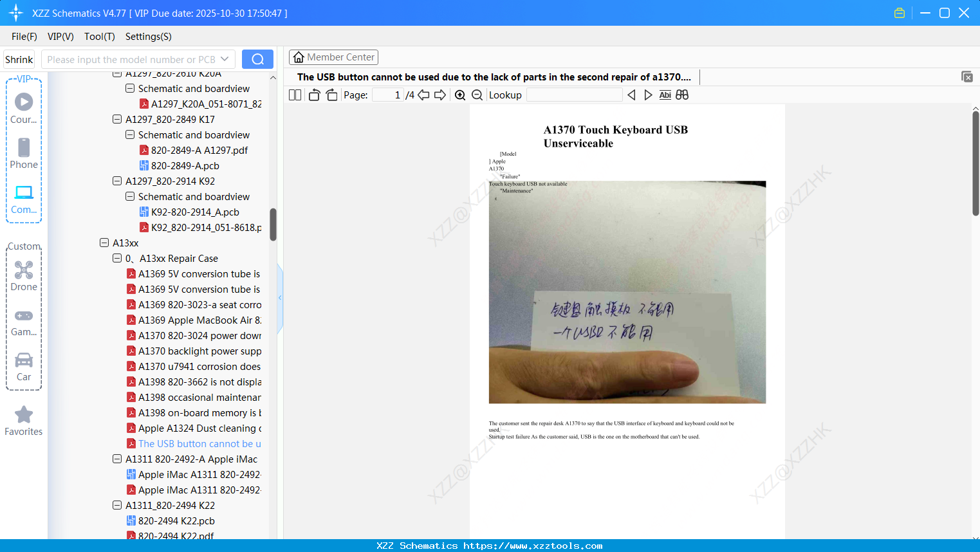Click the file tree vertical scrollbar thumb
Viewport: 980px width, 552px height.
point(273,224)
